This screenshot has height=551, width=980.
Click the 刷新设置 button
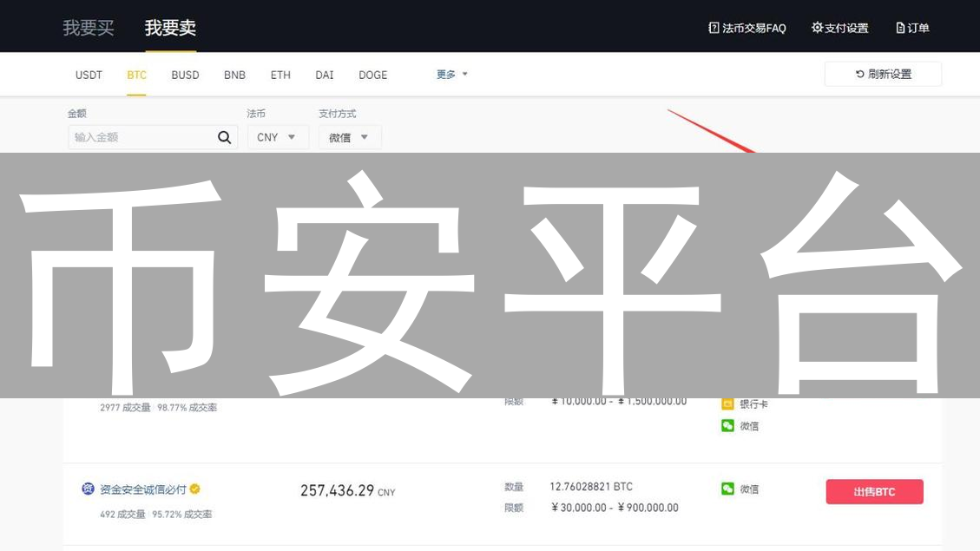click(883, 74)
